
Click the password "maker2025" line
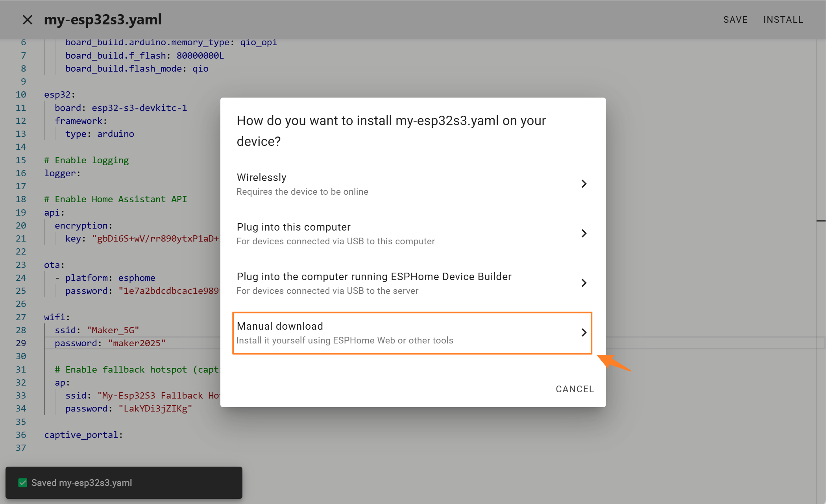pyautogui.click(x=110, y=343)
